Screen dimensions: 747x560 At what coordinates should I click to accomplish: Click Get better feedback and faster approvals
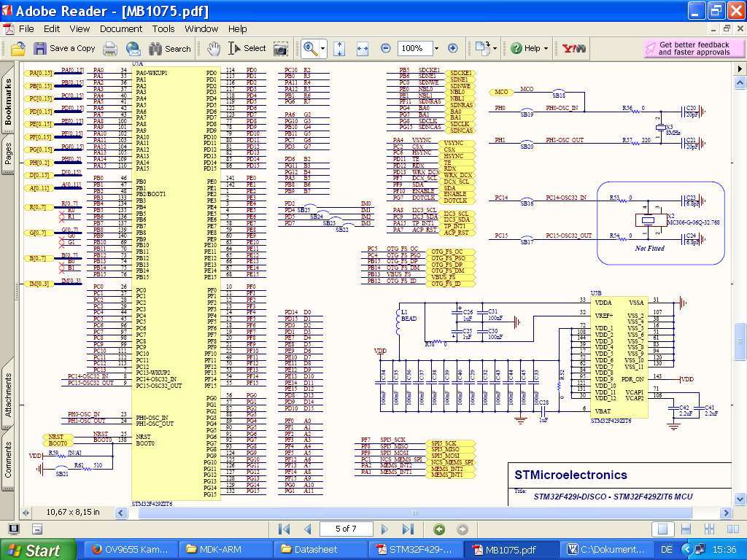tap(693, 48)
